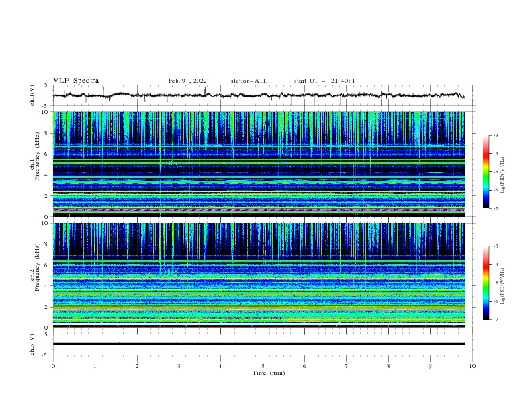Click the time axis tick label "3"

click(x=179, y=366)
